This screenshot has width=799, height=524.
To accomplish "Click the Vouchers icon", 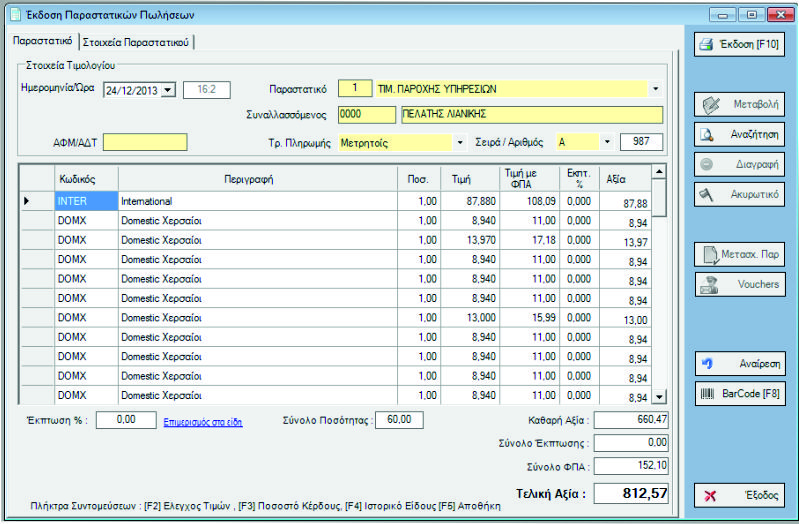I will [x=709, y=284].
